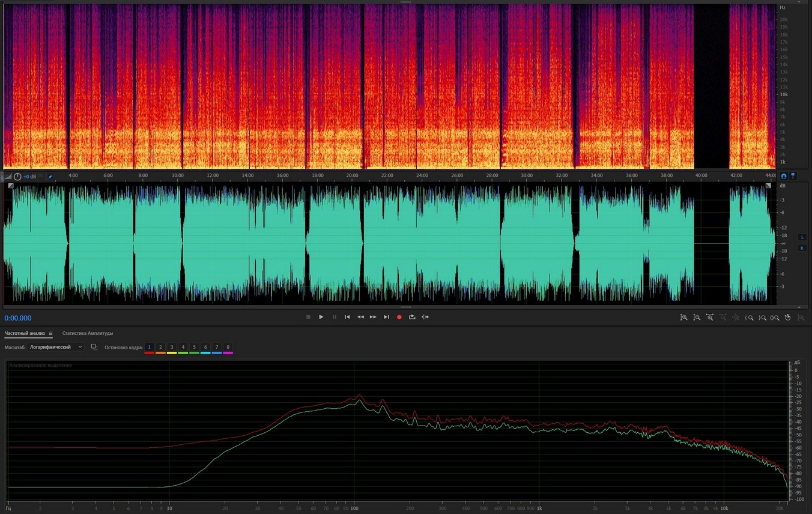Open the Масштаб Логарифмический dropdown
Viewport: 812px width, 514px height.
pos(56,347)
